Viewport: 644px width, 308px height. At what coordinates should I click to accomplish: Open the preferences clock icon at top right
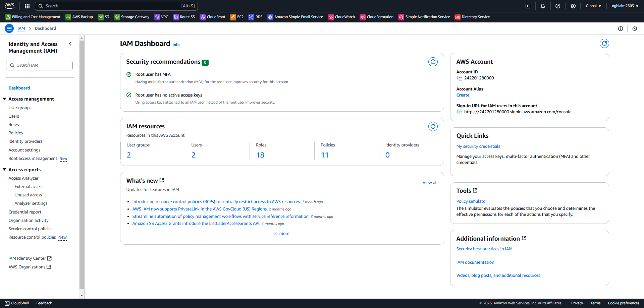(x=635, y=28)
